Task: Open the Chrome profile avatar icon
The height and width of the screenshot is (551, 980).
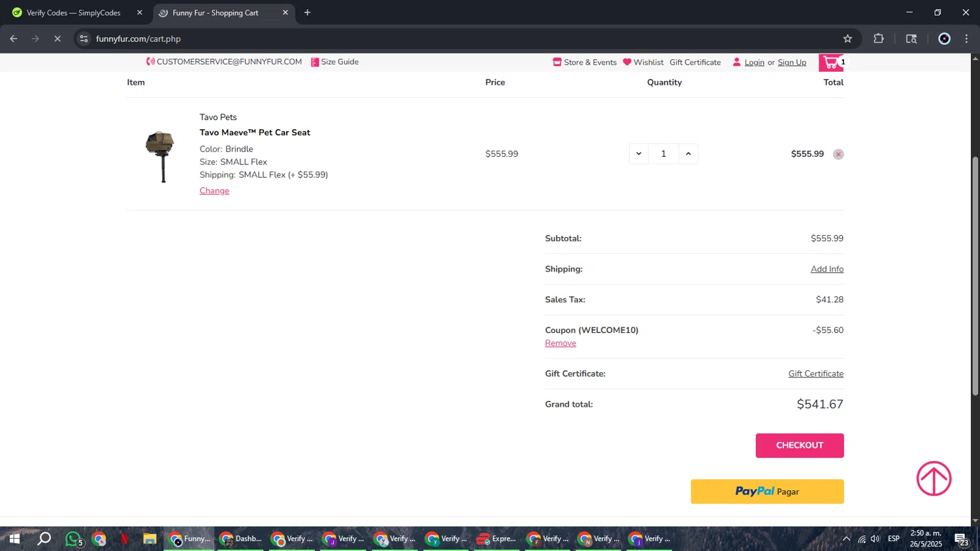Action: pyautogui.click(x=944, y=39)
